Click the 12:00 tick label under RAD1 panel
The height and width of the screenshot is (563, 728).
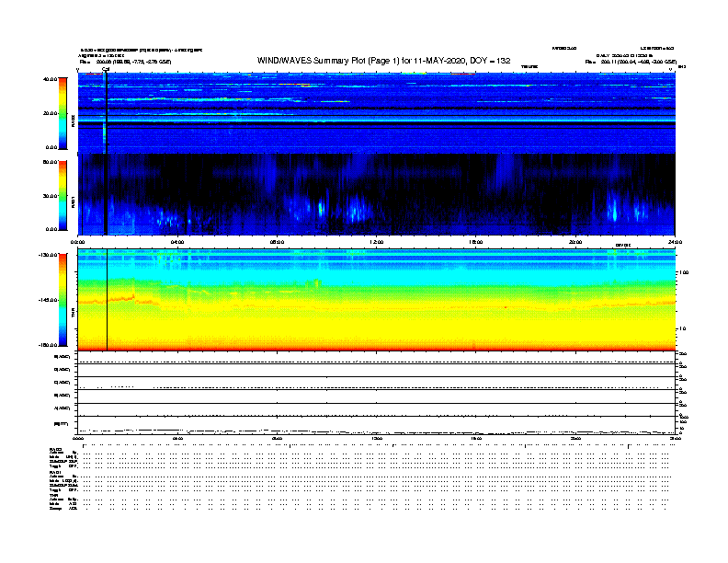click(x=376, y=242)
